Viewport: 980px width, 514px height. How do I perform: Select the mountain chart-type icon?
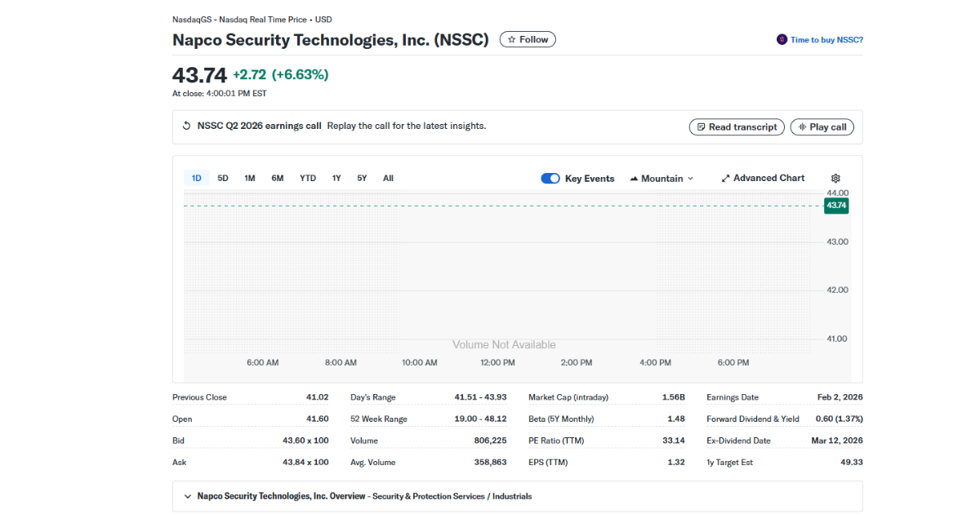[633, 178]
